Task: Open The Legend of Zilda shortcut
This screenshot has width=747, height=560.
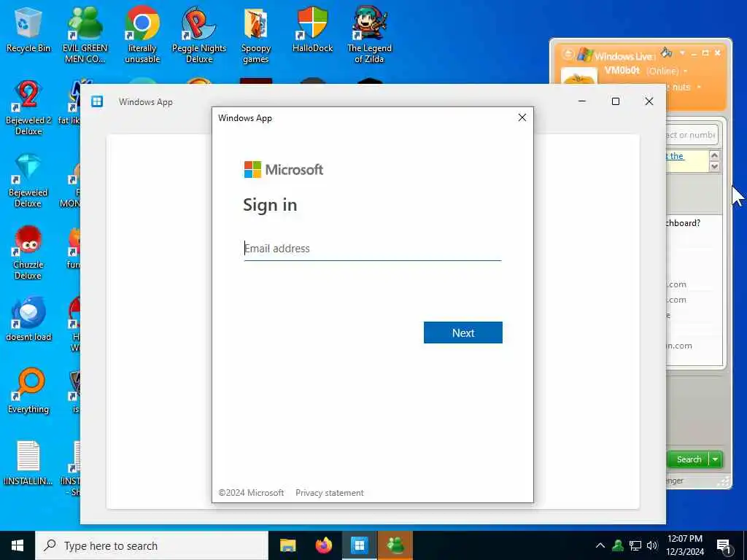Action: [x=369, y=34]
